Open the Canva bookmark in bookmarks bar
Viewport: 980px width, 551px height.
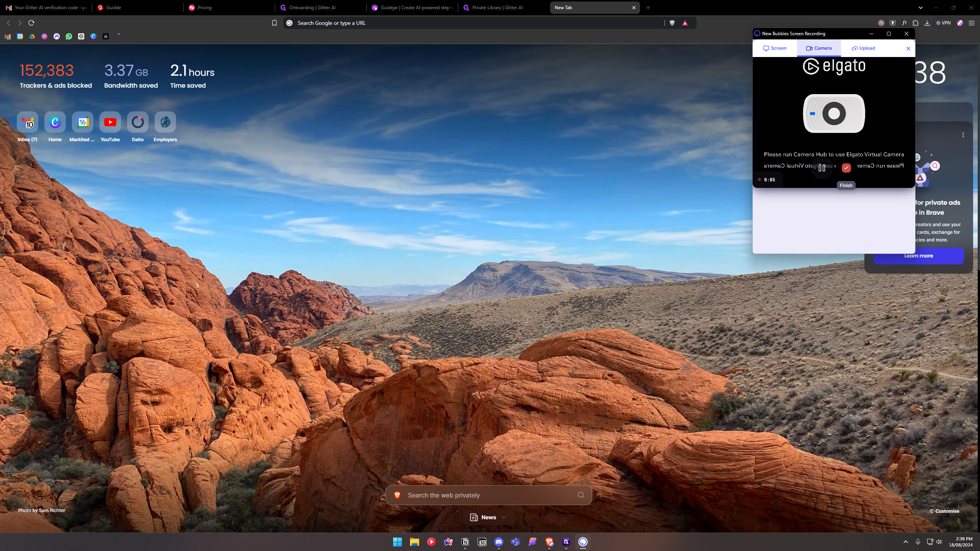(x=93, y=36)
